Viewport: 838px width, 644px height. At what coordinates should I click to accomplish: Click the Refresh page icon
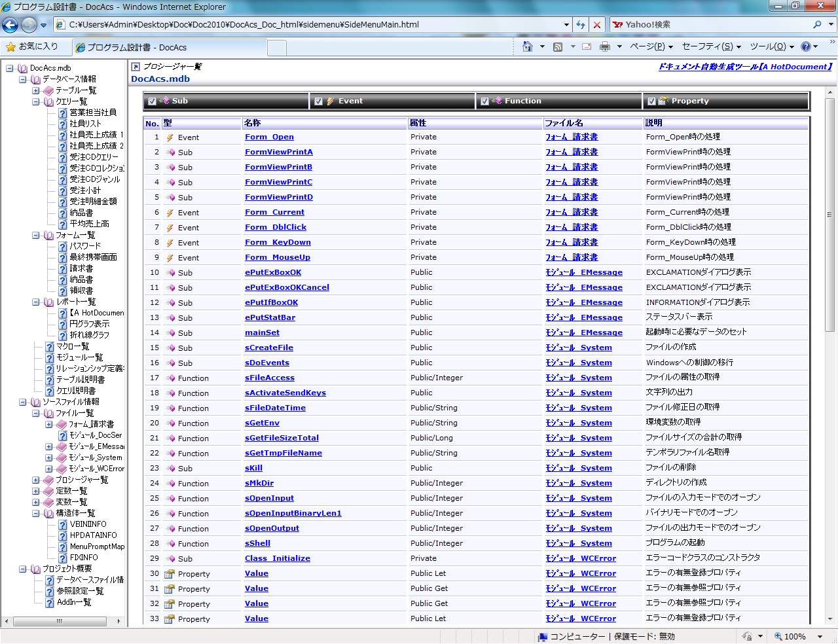[581, 25]
